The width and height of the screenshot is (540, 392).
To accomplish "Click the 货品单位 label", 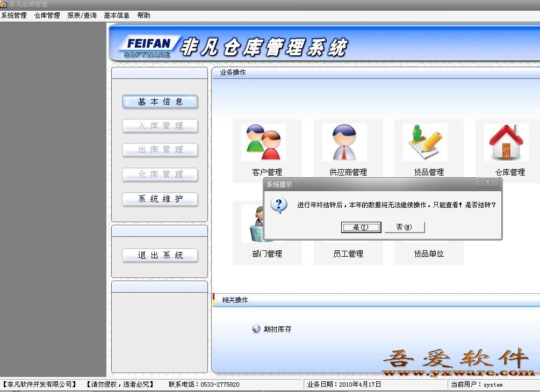I will point(429,254).
